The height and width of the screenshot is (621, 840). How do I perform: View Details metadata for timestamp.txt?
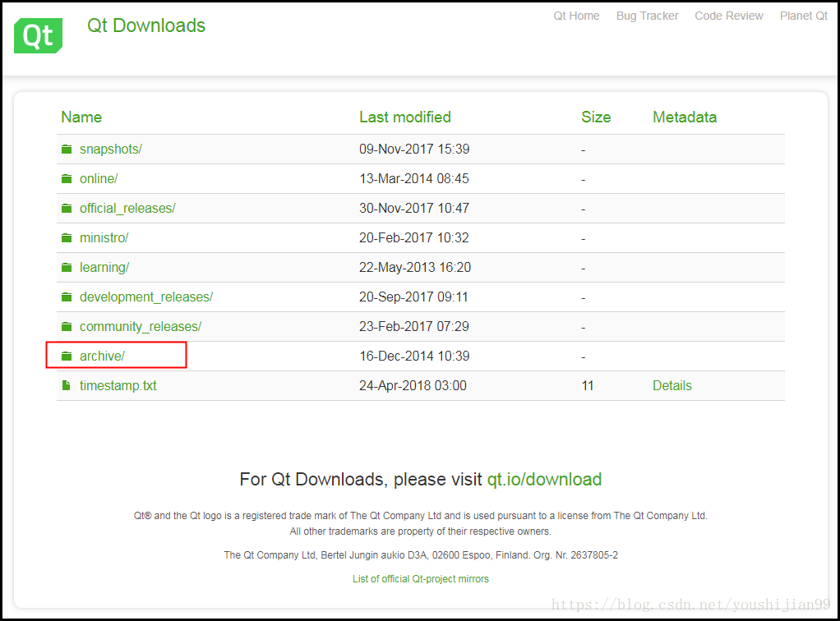[x=672, y=385]
